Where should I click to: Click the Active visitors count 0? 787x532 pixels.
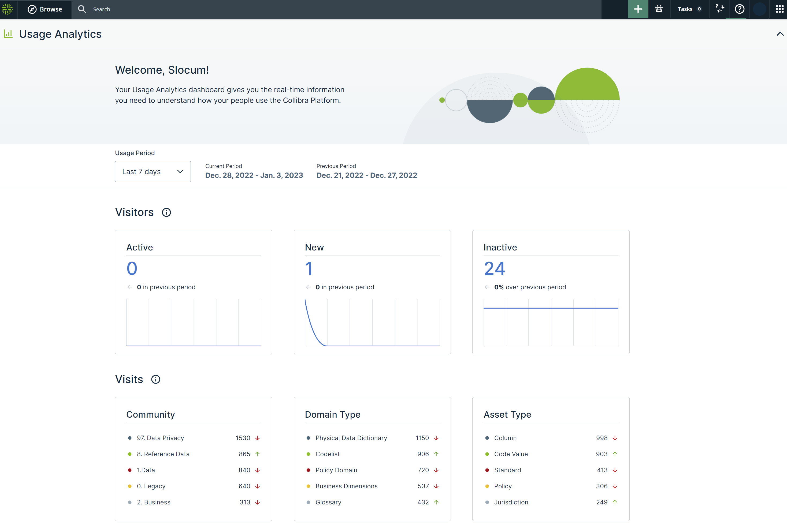[132, 268]
